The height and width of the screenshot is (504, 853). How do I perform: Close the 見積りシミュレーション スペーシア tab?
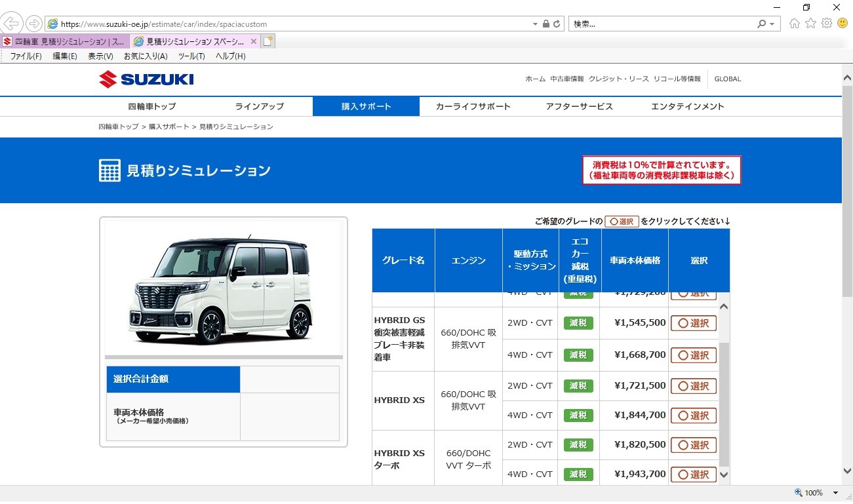pyautogui.click(x=254, y=41)
